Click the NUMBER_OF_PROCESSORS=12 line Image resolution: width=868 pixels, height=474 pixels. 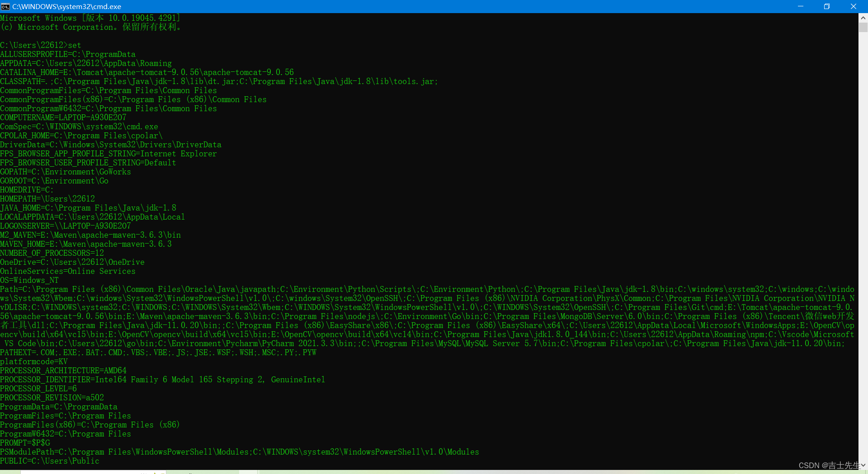coord(52,253)
